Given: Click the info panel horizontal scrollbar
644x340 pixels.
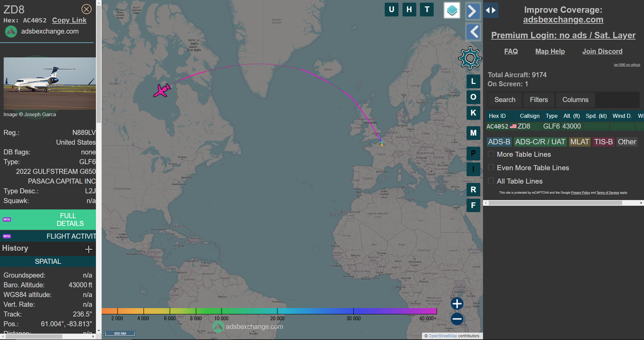Looking at the screenshot, I should click(x=34, y=336).
